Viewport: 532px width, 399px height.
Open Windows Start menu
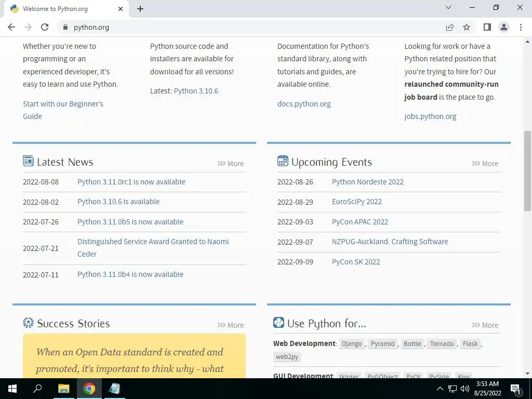click(x=12, y=389)
